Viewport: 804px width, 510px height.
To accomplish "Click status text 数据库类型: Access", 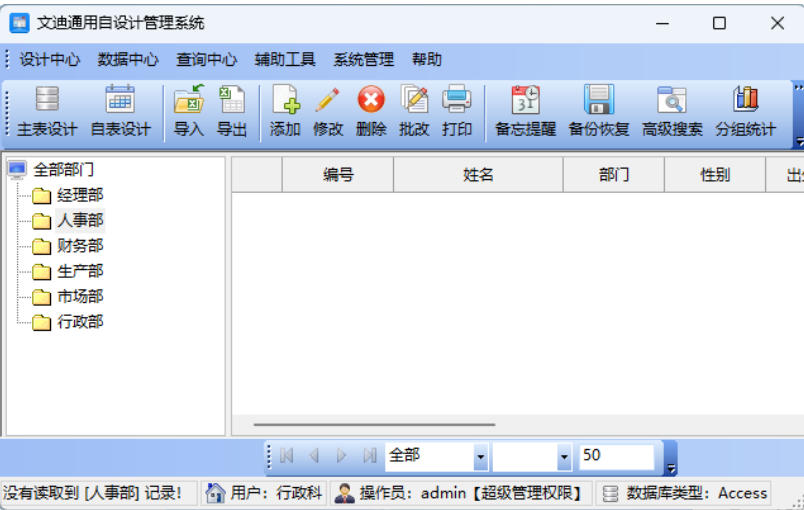I will 697,493.
